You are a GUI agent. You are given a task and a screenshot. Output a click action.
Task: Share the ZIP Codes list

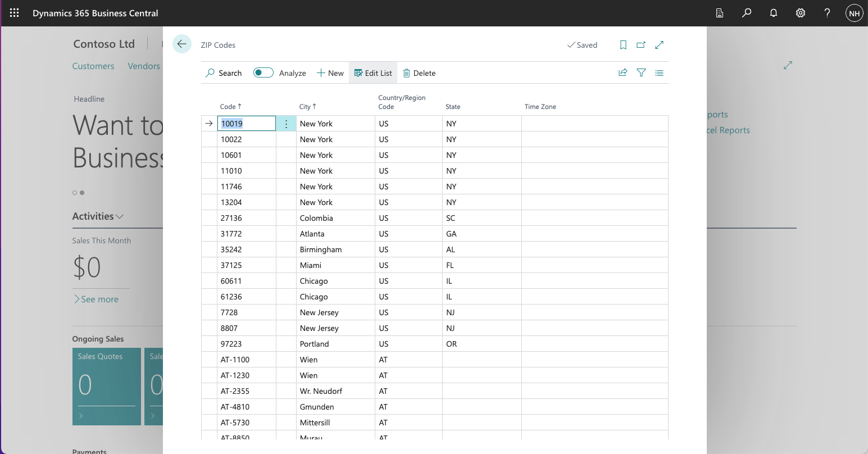[622, 72]
